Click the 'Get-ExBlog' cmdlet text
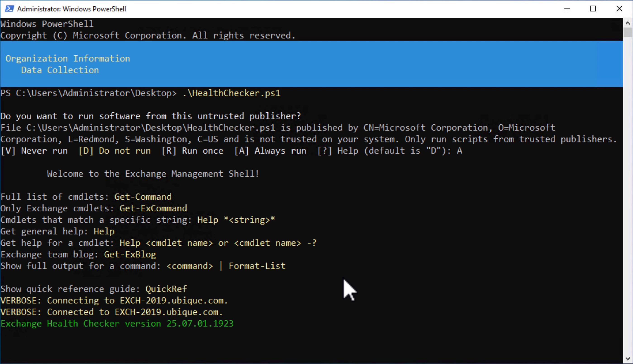The height and width of the screenshot is (364, 633). 130,255
